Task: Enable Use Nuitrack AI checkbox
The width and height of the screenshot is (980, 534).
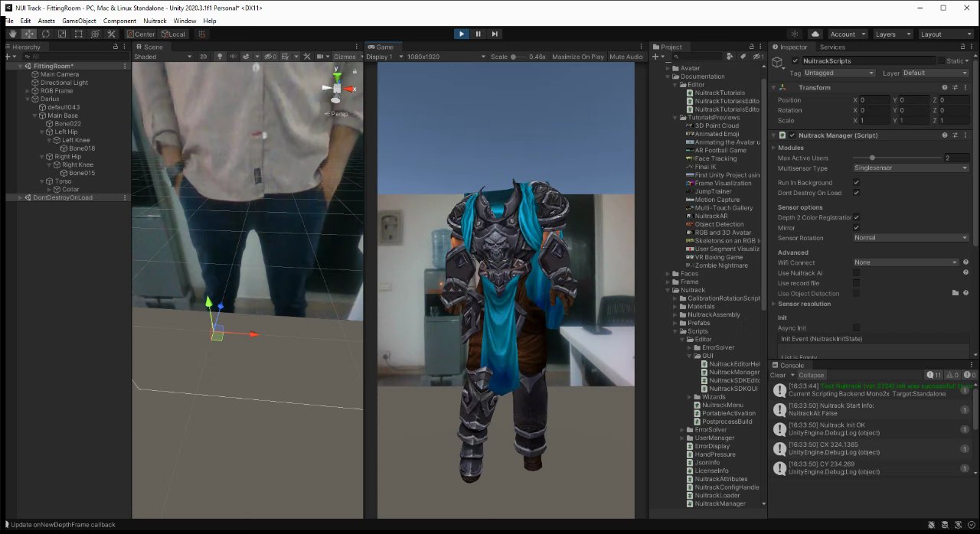Action: click(x=856, y=272)
